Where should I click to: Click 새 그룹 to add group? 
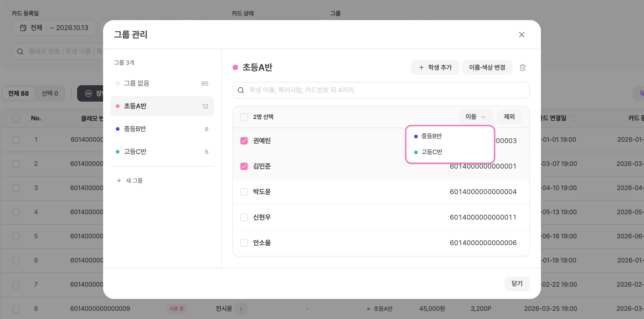click(130, 180)
